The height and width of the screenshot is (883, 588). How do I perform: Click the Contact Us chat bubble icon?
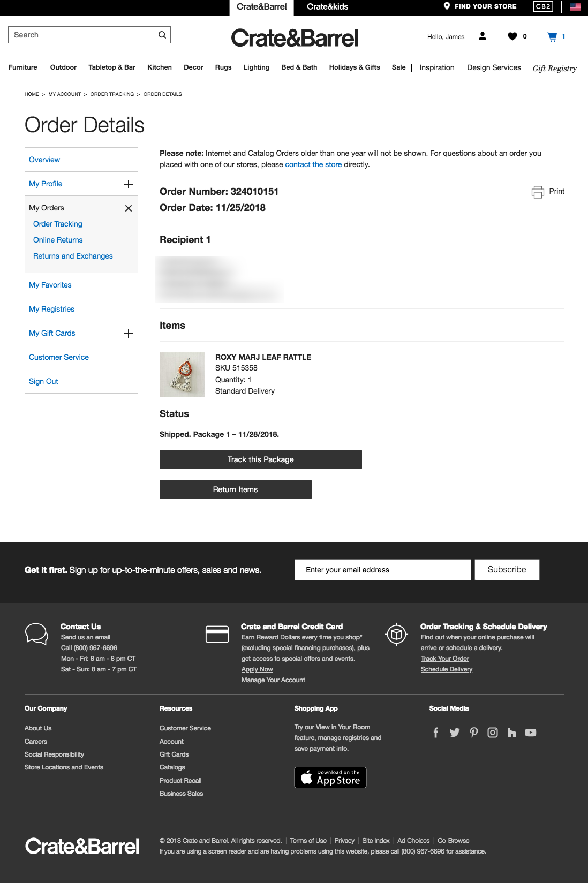[37, 634]
